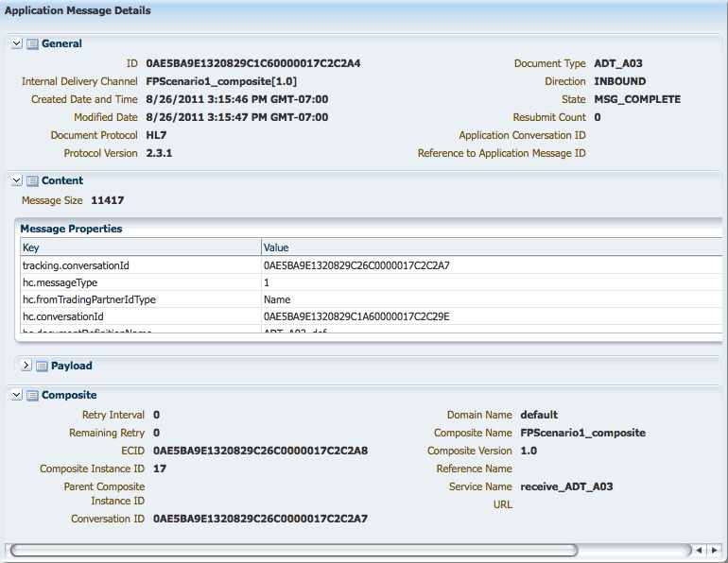Click the Content section list icon
This screenshot has width=728, height=563.
[x=32, y=180]
